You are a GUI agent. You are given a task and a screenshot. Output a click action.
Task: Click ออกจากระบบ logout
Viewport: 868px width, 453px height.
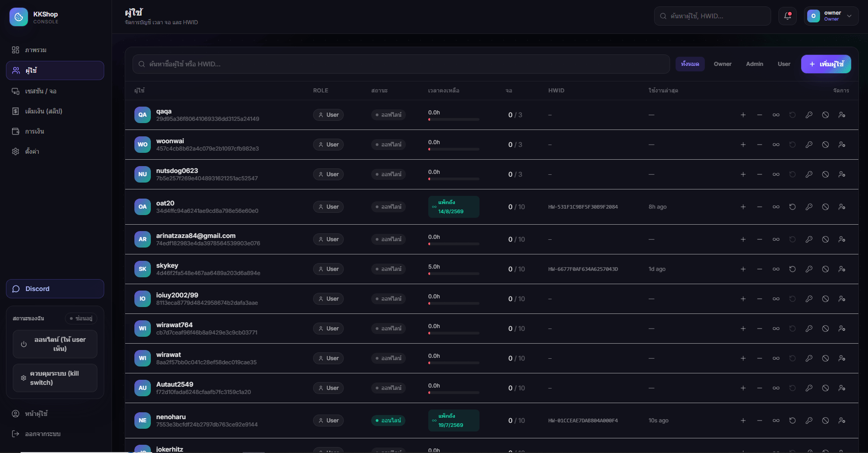coord(55,434)
